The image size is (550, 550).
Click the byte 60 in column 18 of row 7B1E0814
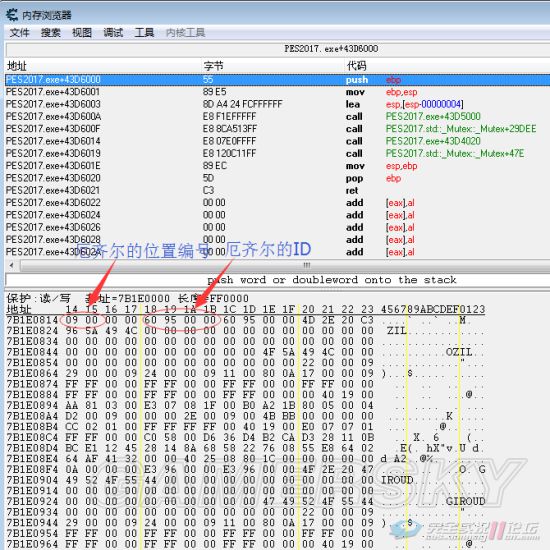tap(150, 320)
